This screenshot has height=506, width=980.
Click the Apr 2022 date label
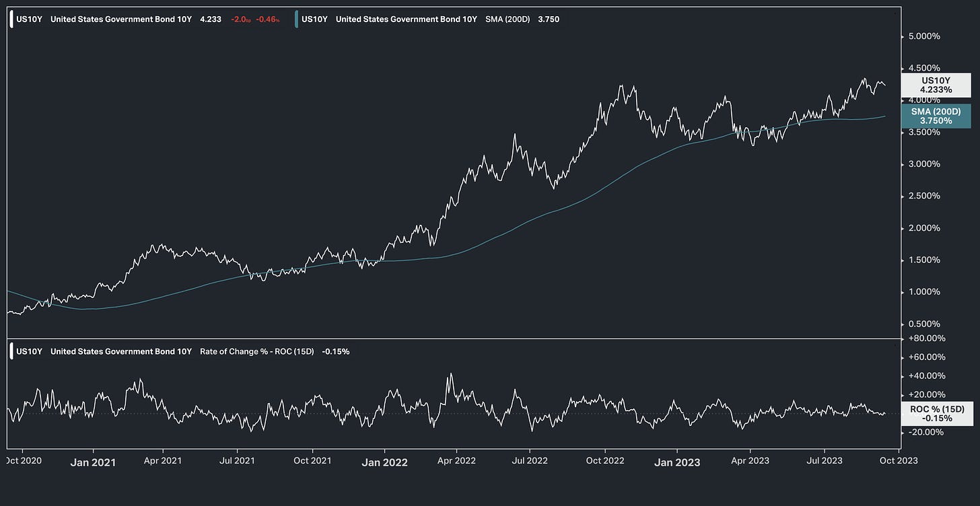(x=456, y=462)
